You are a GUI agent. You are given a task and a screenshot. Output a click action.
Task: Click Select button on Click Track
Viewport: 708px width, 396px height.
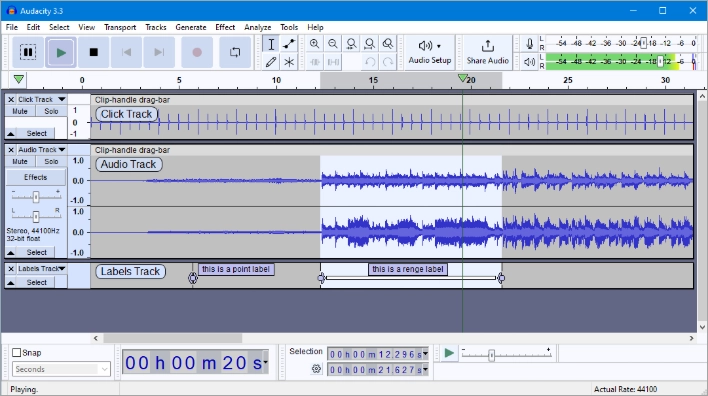[x=37, y=134]
